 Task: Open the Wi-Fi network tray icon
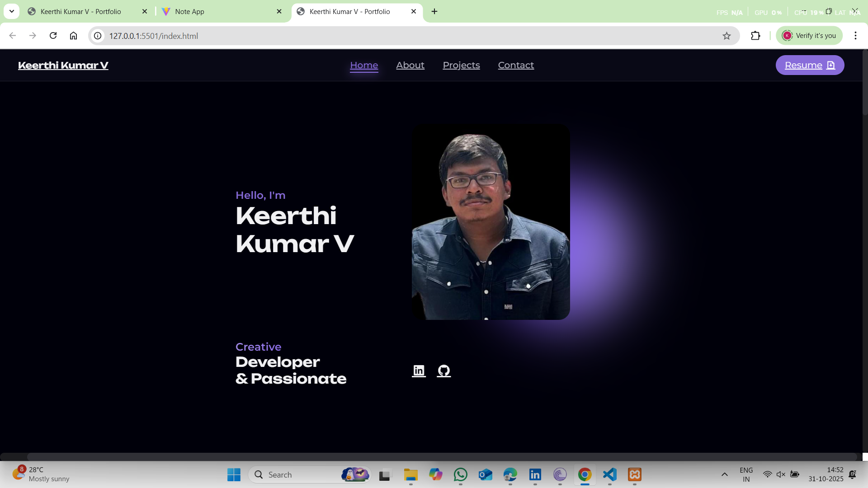click(x=767, y=474)
